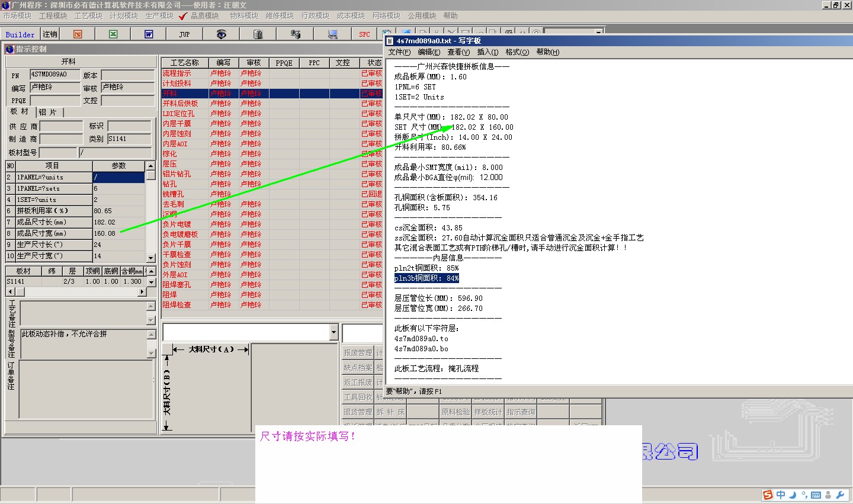853x504 pixels.
Task: Click the 拆针床 button
Action: pos(390,412)
